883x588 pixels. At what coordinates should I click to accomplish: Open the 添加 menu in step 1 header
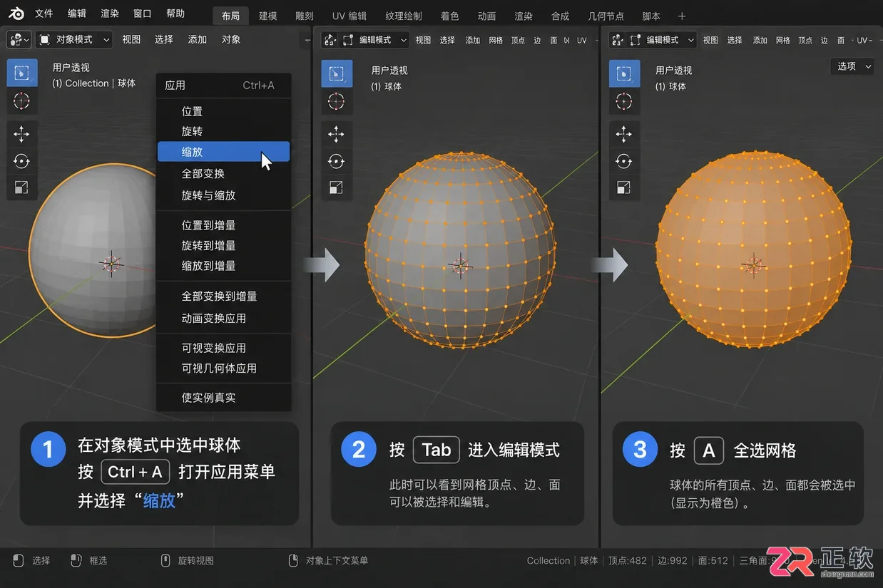click(x=198, y=39)
